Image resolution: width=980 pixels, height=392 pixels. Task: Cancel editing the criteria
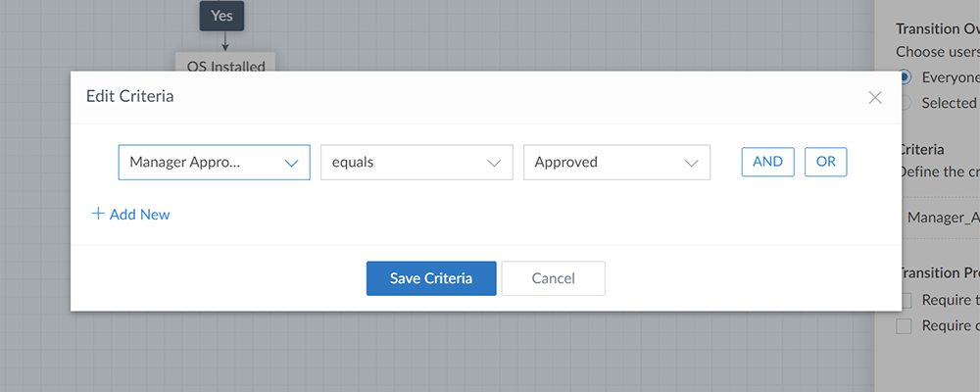click(x=553, y=278)
